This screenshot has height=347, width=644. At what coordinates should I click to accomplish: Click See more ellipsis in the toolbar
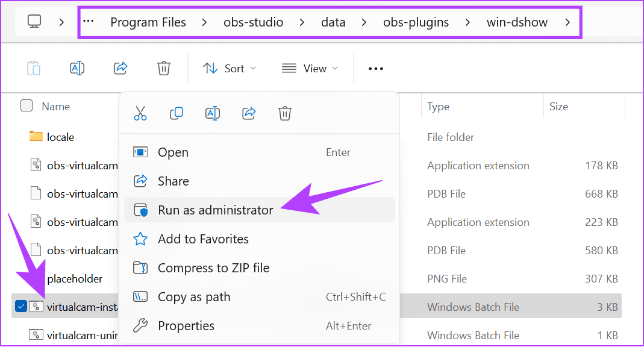(376, 69)
